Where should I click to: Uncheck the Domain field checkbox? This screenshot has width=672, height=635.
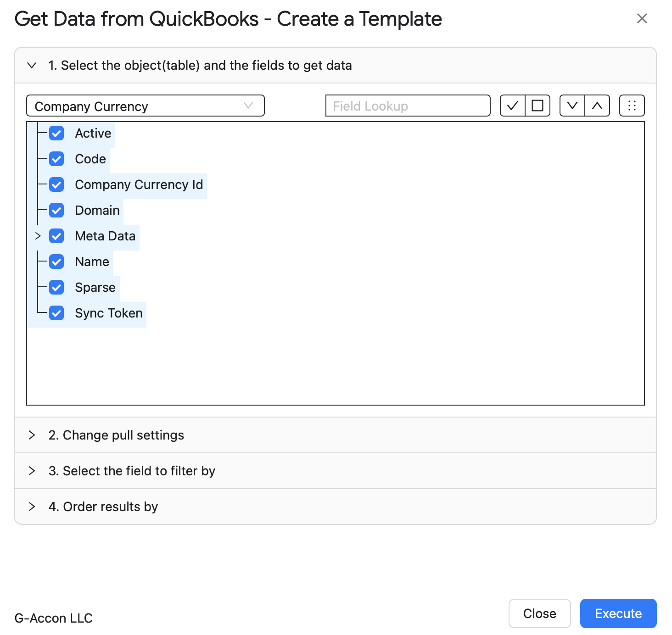tap(56, 211)
